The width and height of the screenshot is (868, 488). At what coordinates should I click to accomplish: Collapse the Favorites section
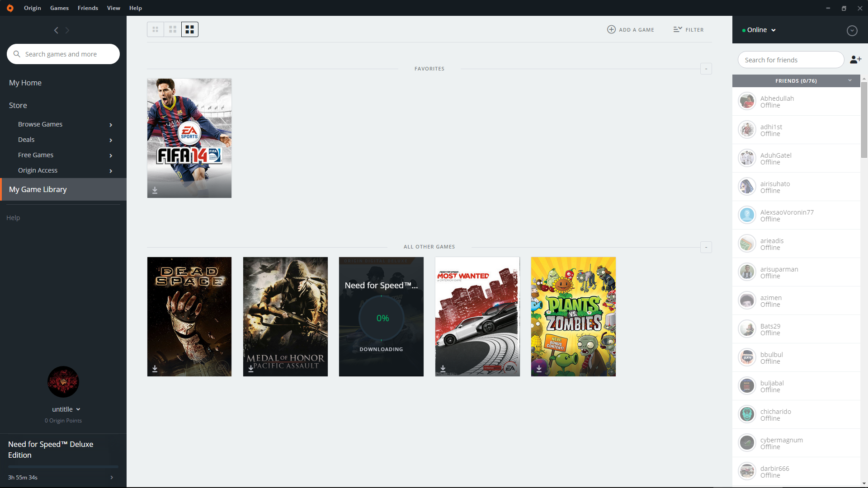pyautogui.click(x=706, y=69)
